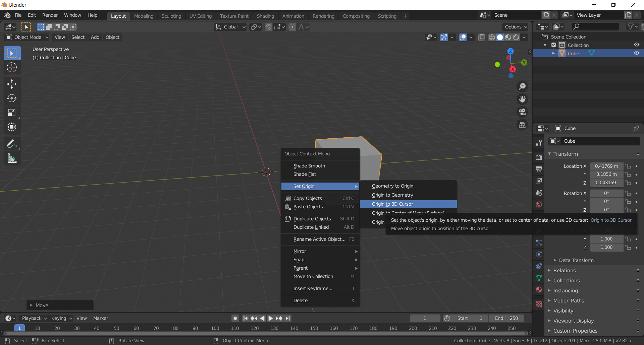Choose the Annotate pencil tool
Viewport: 644px width, 345px height.
click(x=12, y=144)
